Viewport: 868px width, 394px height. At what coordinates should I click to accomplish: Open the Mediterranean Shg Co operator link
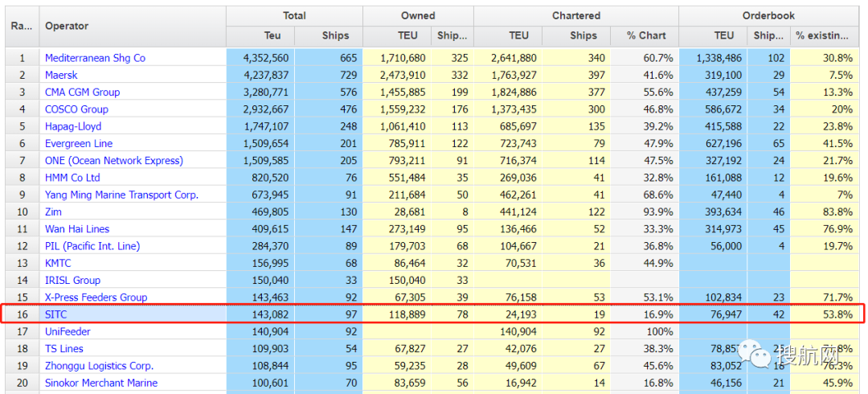(x=95, y=58)
